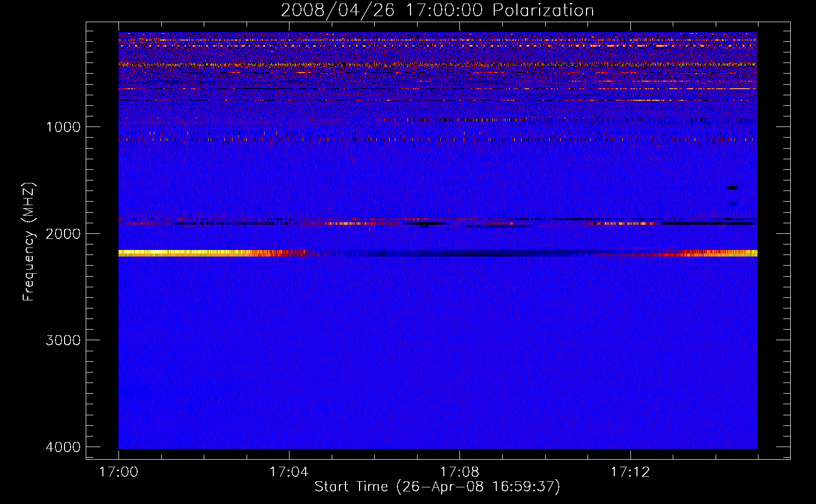This screenshot has height=504, width=816.
Task: Select the 1000 frequency tick label
Action: point(63,127)
